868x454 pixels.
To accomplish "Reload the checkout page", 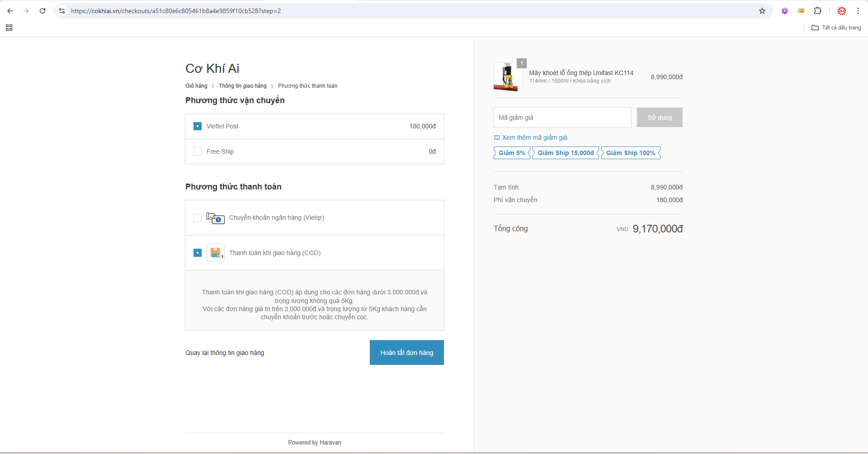I will (x=42, y=11).
